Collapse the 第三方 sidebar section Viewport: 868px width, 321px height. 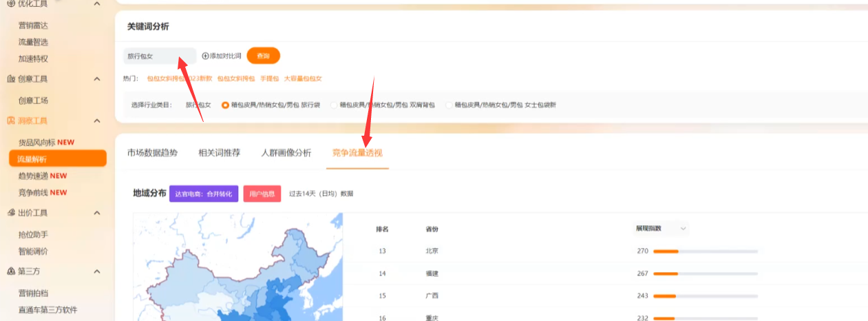coord(96,271)
